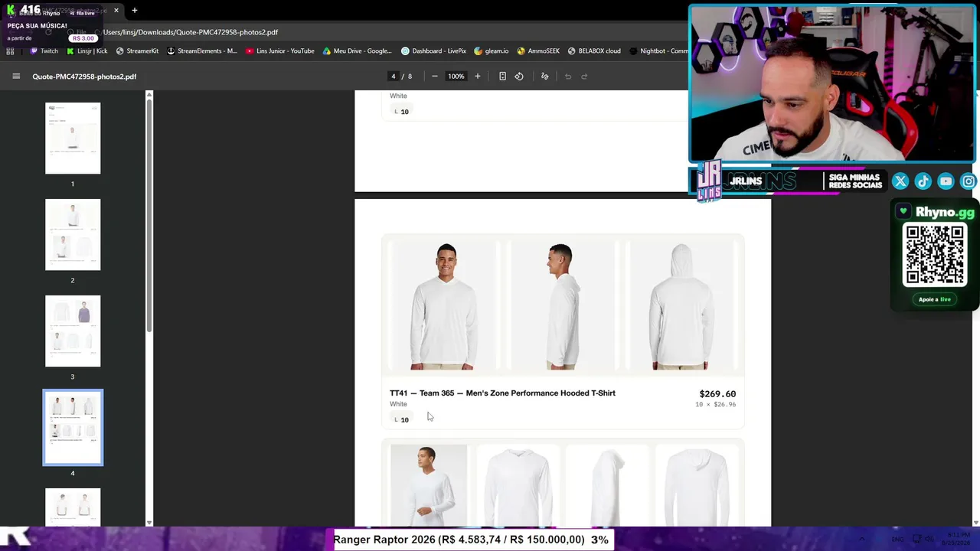This screenshot has width=980, height=551.
Task: Zoom out with the minus icon
Action: coord(435,77)
